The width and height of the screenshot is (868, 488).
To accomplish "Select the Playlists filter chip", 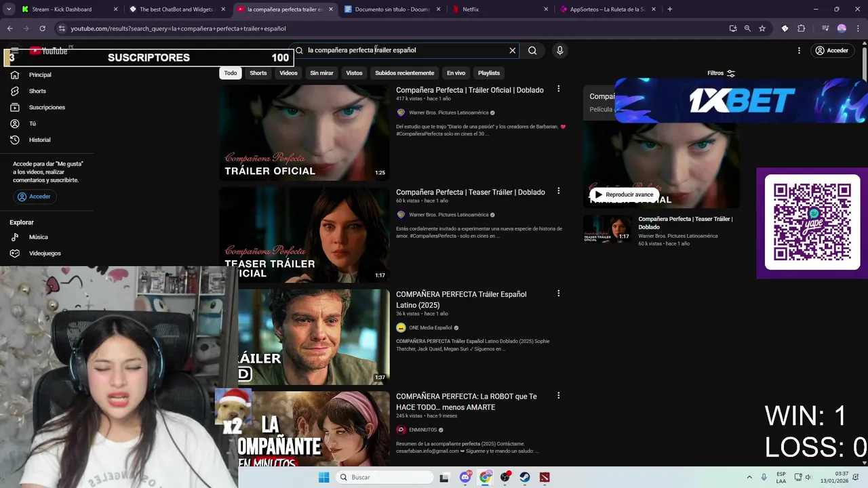I will click(x=489, y=73).
